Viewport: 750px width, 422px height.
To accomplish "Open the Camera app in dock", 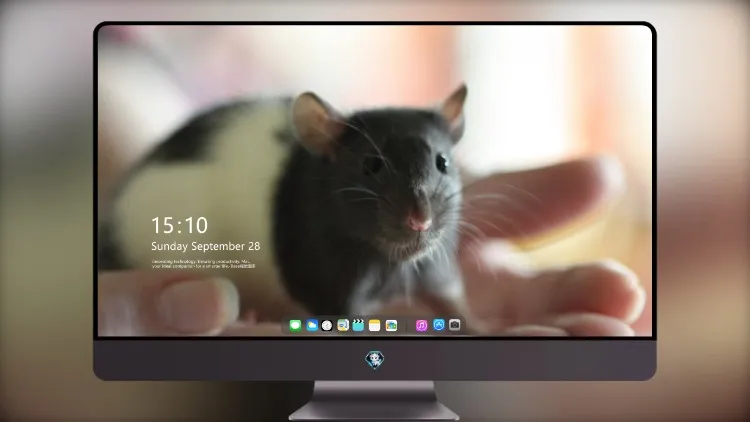I will 455,325.
